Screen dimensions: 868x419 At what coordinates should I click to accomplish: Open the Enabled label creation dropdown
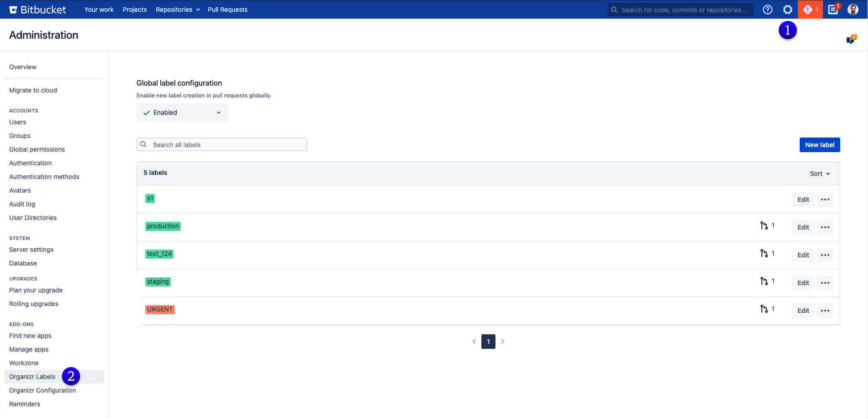click(x=182, y=112)
